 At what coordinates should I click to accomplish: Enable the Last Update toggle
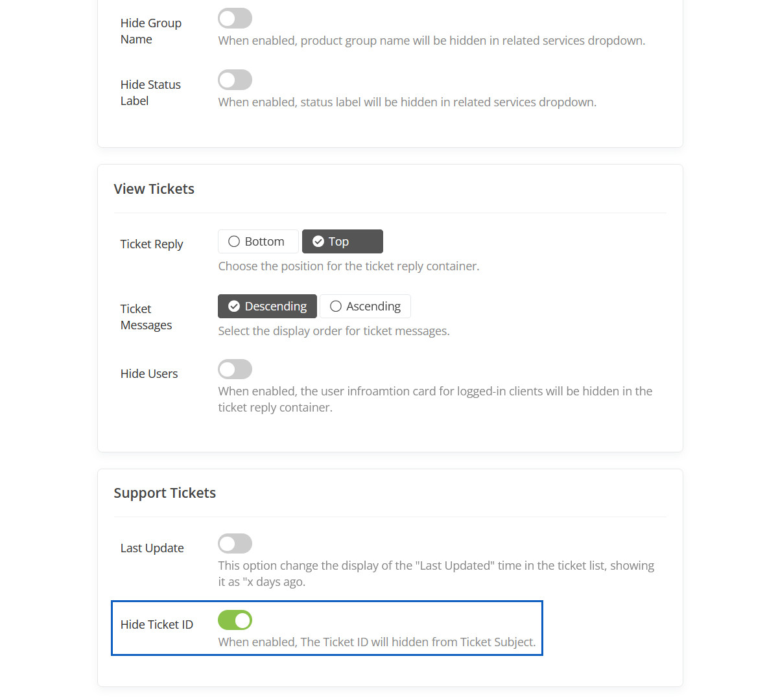(x=235, y=543)
